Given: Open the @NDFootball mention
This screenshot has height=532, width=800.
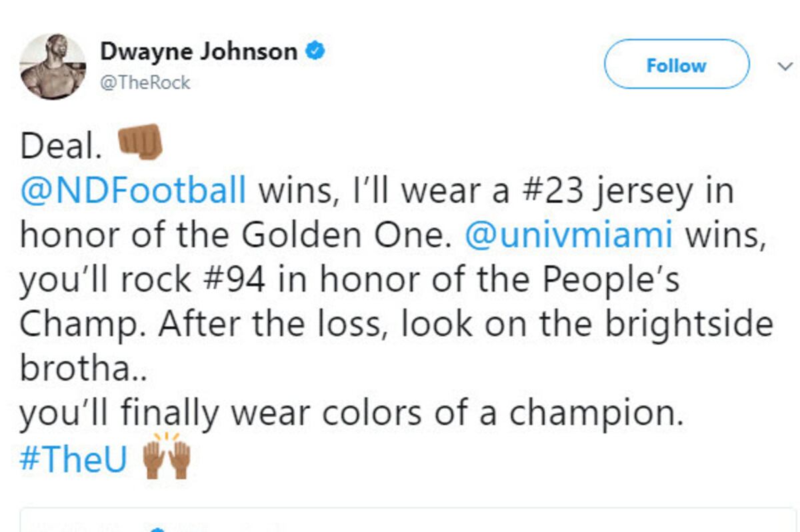Looking at the screenshot, I should pyautogui.click(x=133, y=192).
